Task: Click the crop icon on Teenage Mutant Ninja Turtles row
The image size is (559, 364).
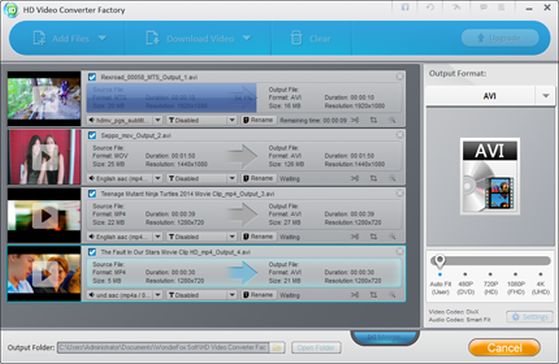Action: 373,236
